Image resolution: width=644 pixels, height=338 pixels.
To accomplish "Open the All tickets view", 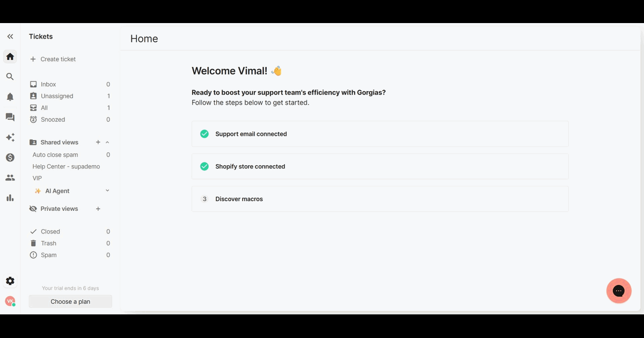I will click(x=70, y=108).
